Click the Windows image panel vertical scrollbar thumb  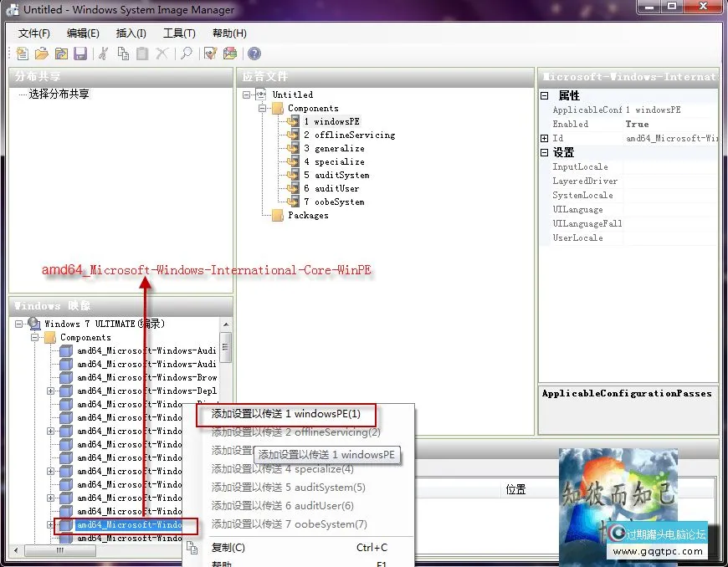click(225, 345)
